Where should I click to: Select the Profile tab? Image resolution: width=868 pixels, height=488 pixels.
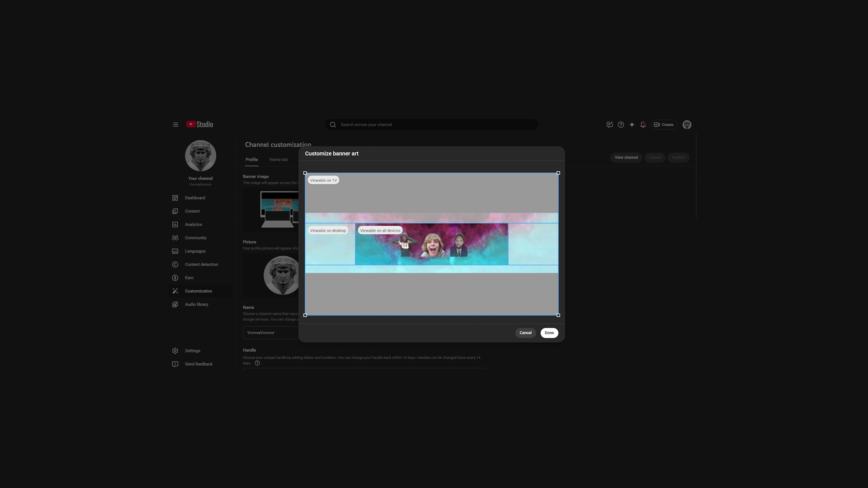click(252, 160)
